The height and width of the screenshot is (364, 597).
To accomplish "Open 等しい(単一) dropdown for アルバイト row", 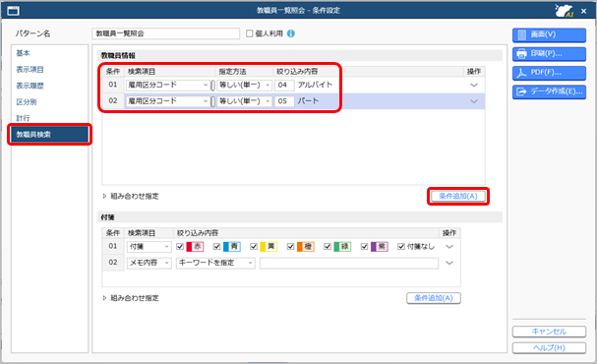I will (244, 85).
